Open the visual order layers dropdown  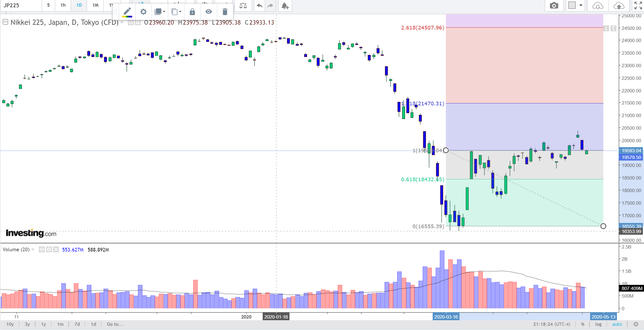pyautogui.click(x=160, y=12)
